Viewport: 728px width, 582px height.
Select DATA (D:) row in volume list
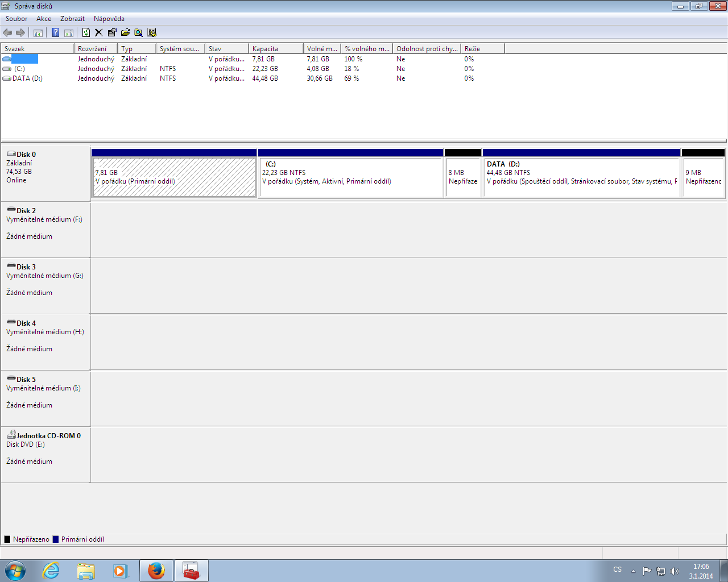tap(27, 78)
